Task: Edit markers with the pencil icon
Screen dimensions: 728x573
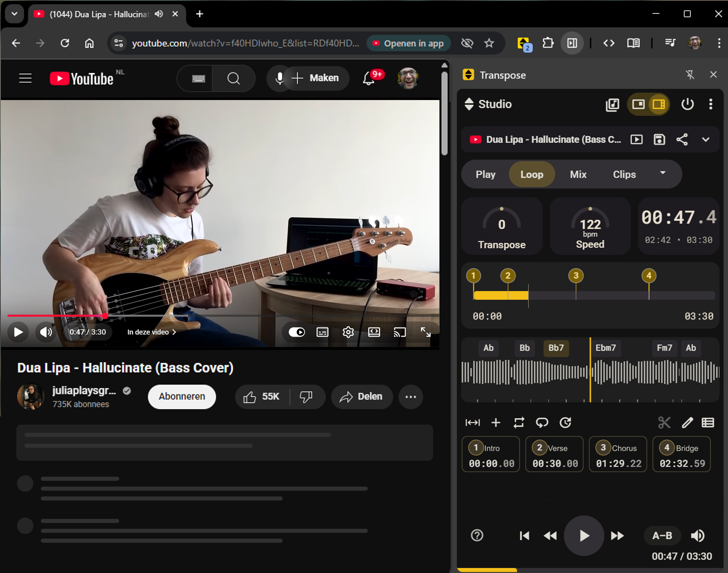Action: click(x=687, y=423)
